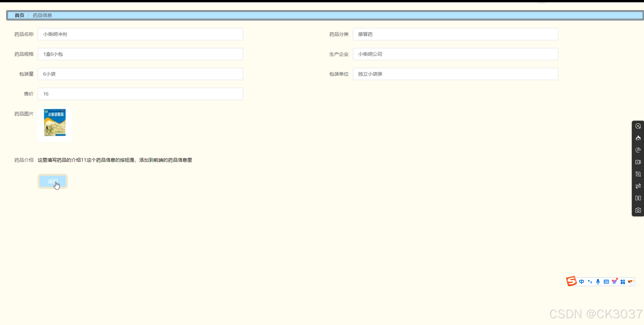Click the crop video play icon

coord(638,174)
